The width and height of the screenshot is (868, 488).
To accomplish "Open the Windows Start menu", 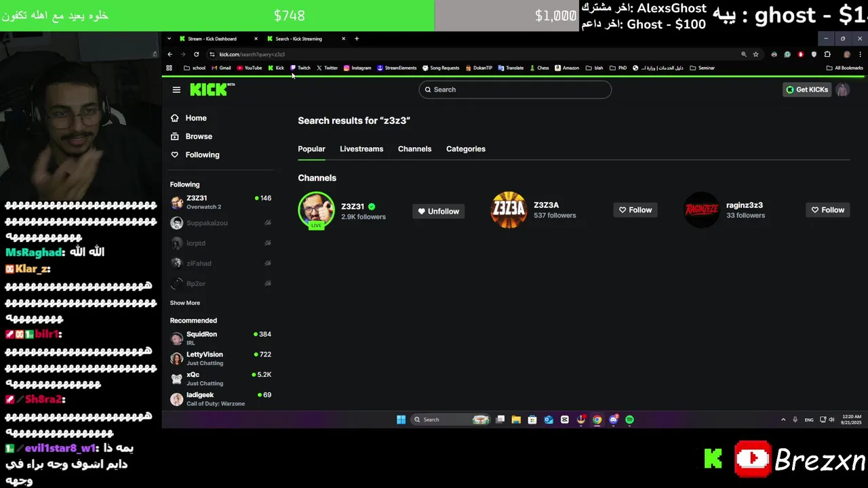I will coord(401,420).
